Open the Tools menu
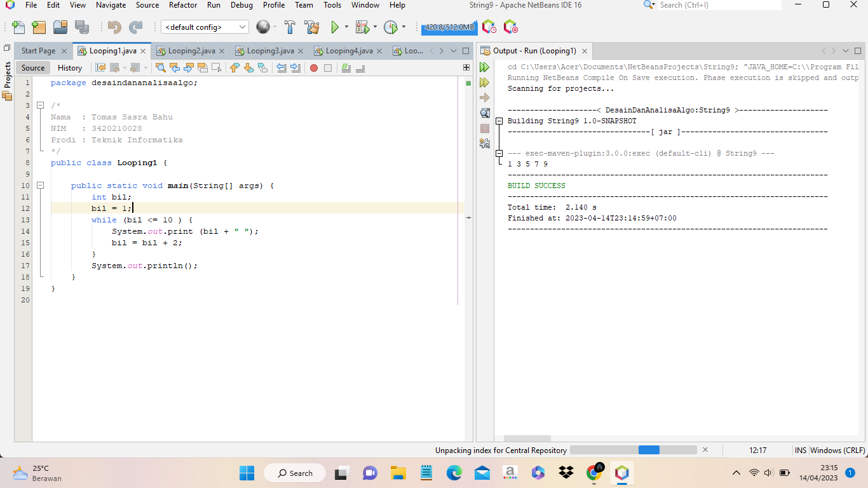868x488 pixels. 332,5
